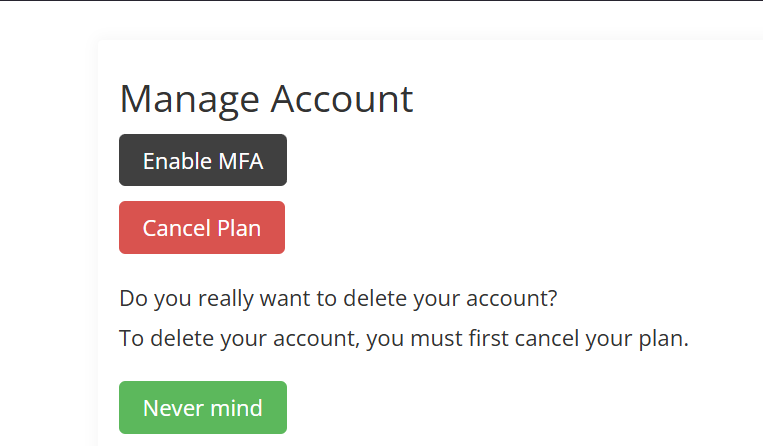Click 'mind' text on the green button

(x=236, y=408)
